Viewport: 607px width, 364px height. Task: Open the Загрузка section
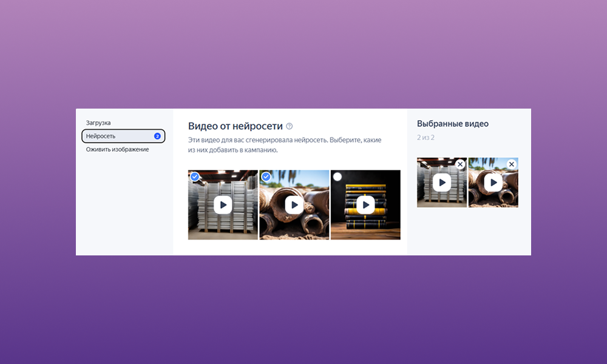point(98,123)
